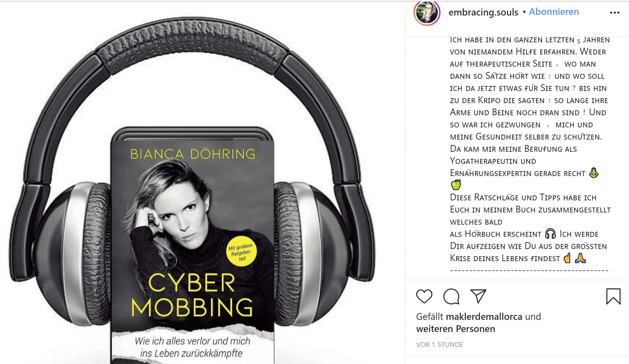Like the post with the heart icon

424,296
